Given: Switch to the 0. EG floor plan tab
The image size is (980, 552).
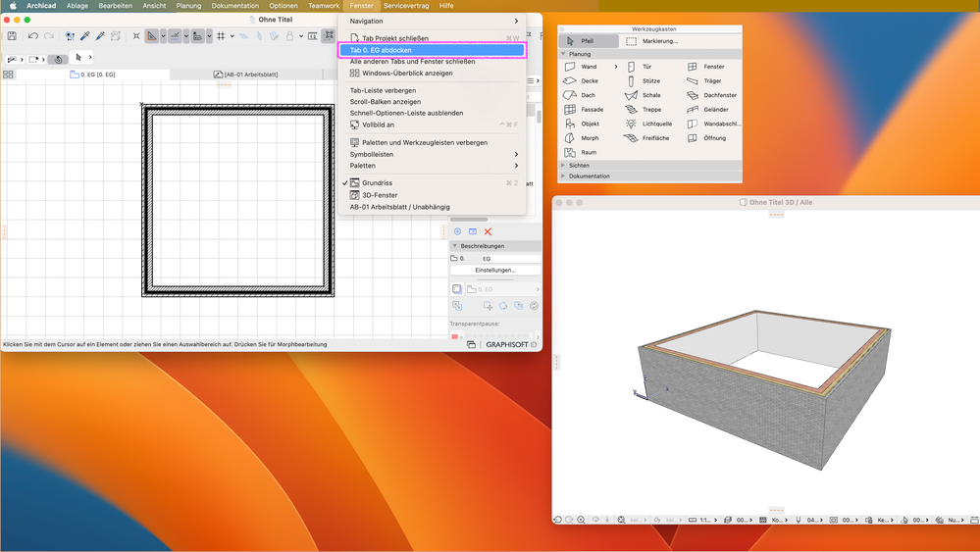Looking at the screenshot, I should tap(92, 75).
